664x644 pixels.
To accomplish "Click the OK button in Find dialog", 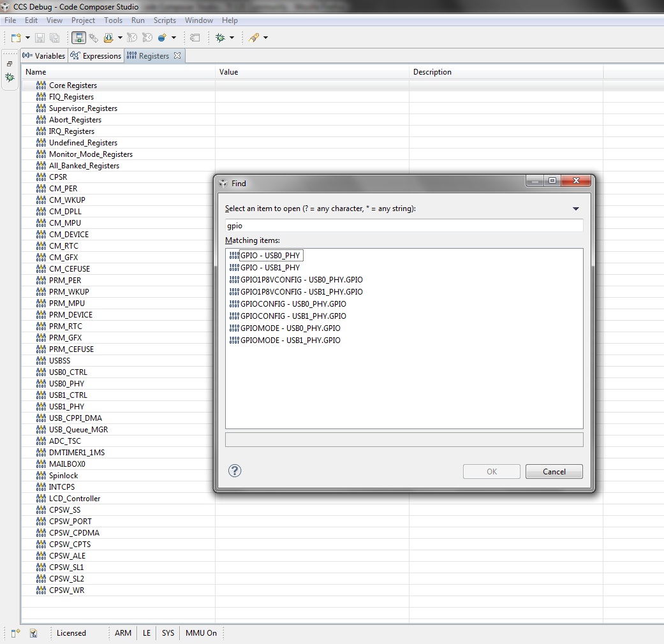I will (492, 472).
